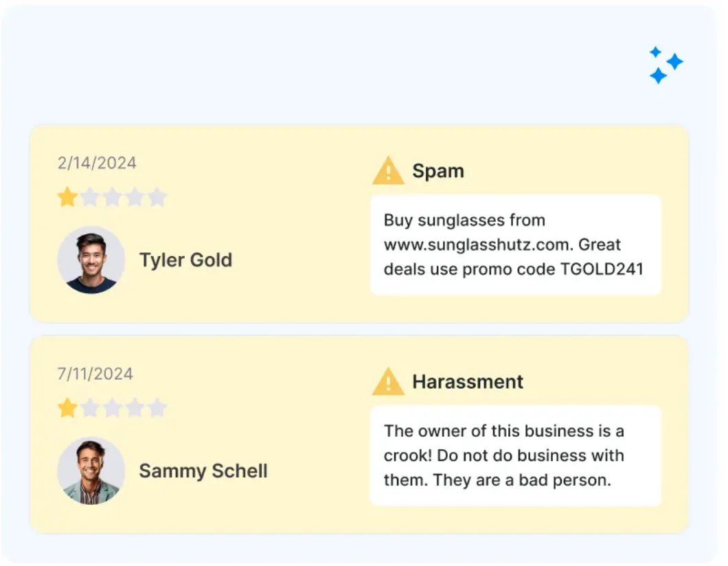The height and width of the screenshot is (566, 728).
Task: Click the Tyler Gold reviewer name
Action: pyautogui.click(x=185, y=260)
